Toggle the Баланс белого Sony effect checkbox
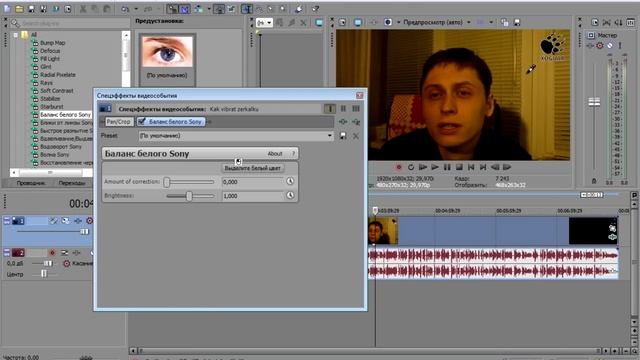 click(x=142, y=122)
